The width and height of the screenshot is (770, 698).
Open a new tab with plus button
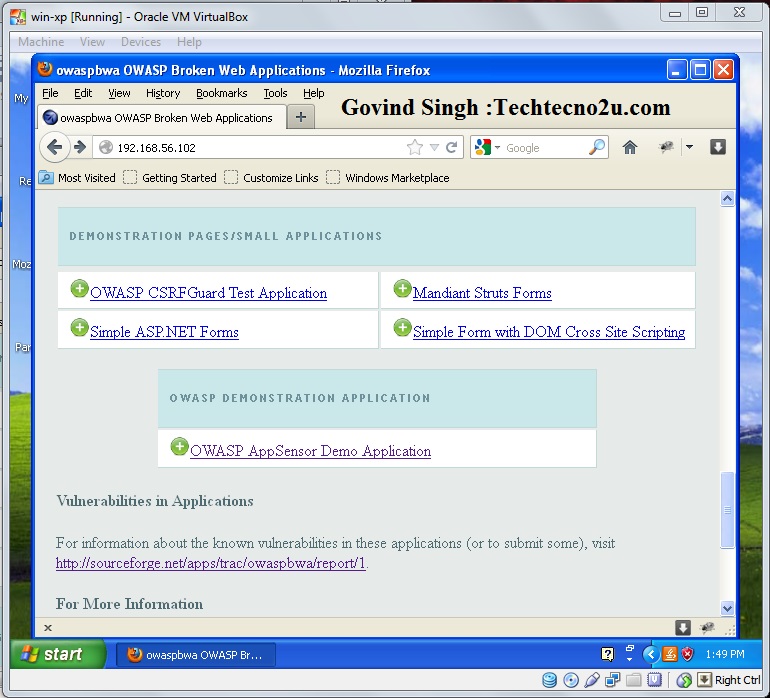coord(301,117)
